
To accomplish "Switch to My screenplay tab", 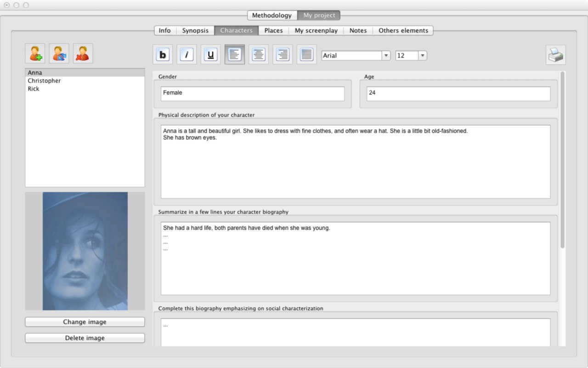I will tap(316, 30).
